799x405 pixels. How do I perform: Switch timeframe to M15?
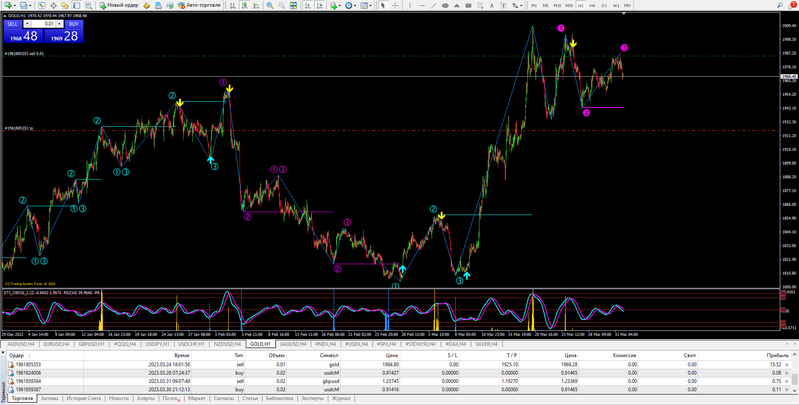click(557, 6)
